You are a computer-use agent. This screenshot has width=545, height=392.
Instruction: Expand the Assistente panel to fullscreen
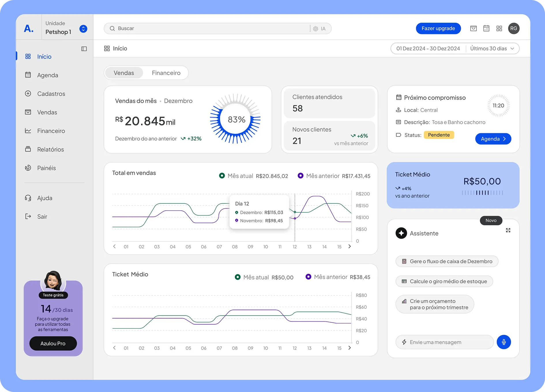(508, 230)
